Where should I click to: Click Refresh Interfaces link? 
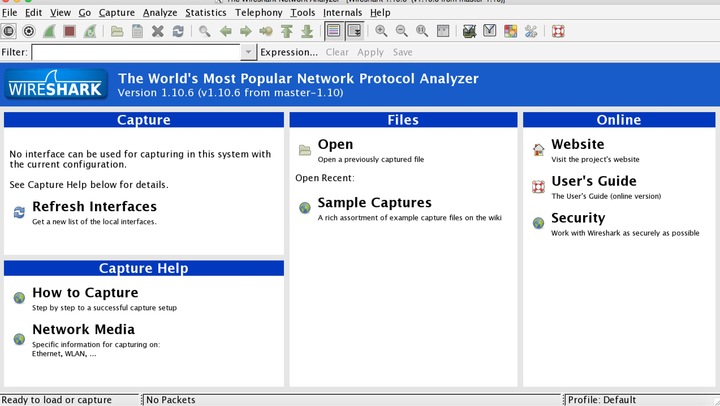(94, 207)
